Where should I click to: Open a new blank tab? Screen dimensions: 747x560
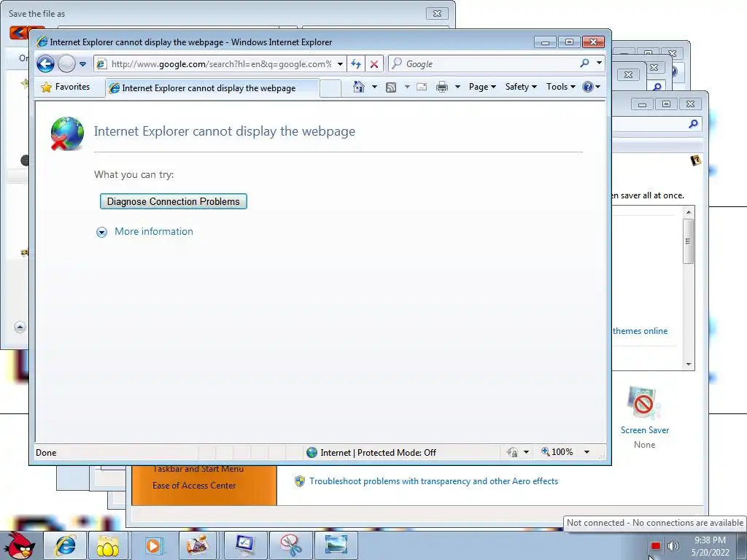(330, 88)
